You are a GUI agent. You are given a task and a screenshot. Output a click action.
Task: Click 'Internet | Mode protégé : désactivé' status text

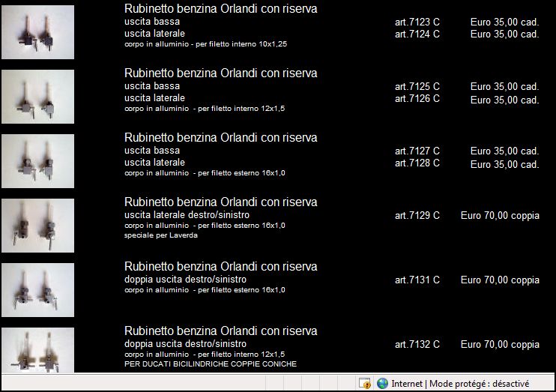(460, 384)
